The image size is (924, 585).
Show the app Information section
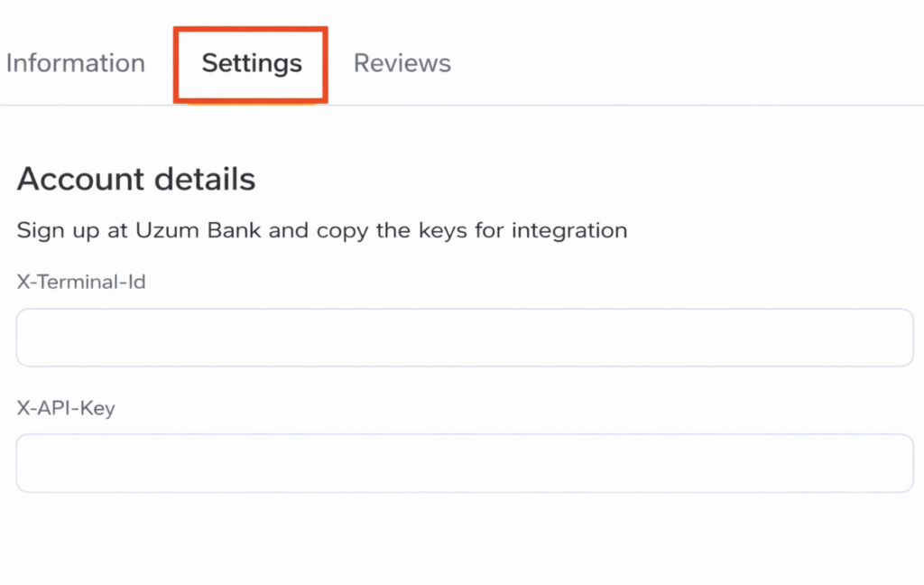pyautogui.click(x=75, y=63)
